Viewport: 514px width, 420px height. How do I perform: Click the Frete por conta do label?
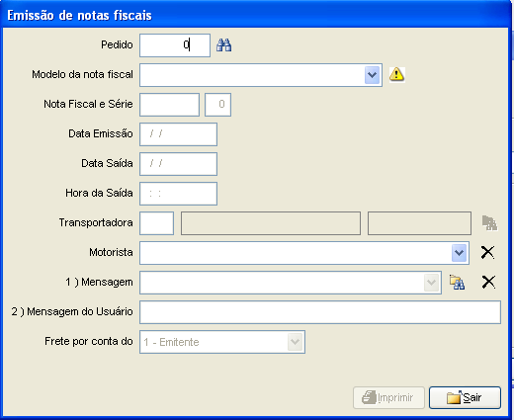point(89,341)
